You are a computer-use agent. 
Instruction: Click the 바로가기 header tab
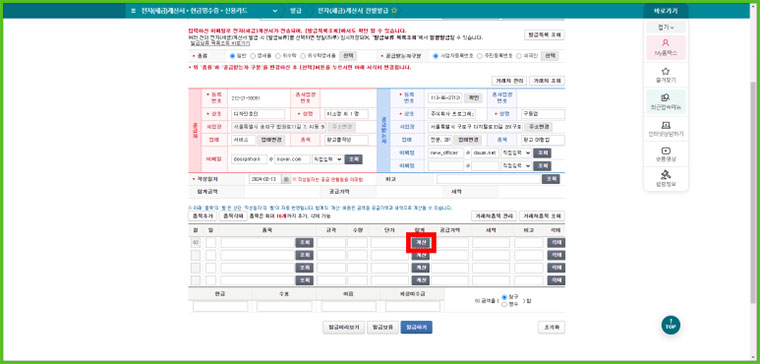(665, 11)
